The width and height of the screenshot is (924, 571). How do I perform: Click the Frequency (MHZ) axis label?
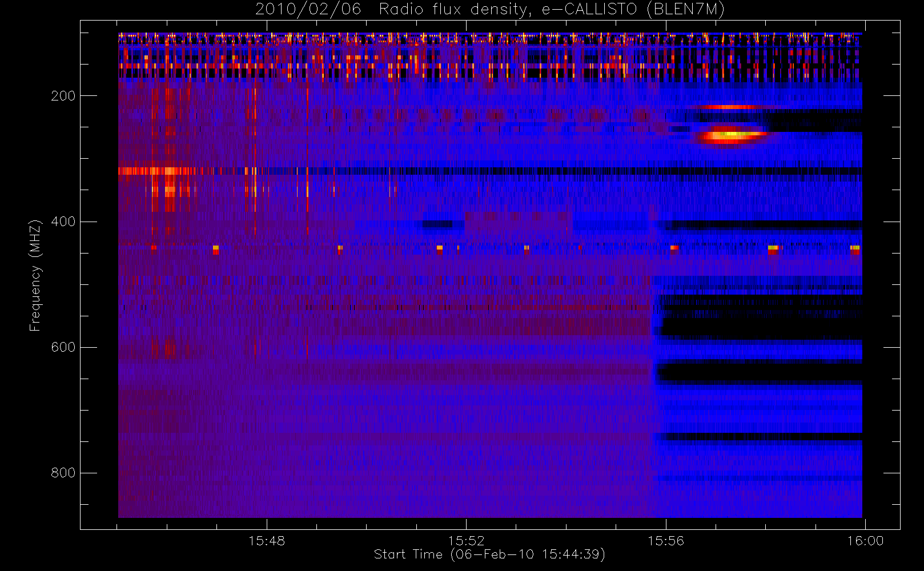coord(35,275)
